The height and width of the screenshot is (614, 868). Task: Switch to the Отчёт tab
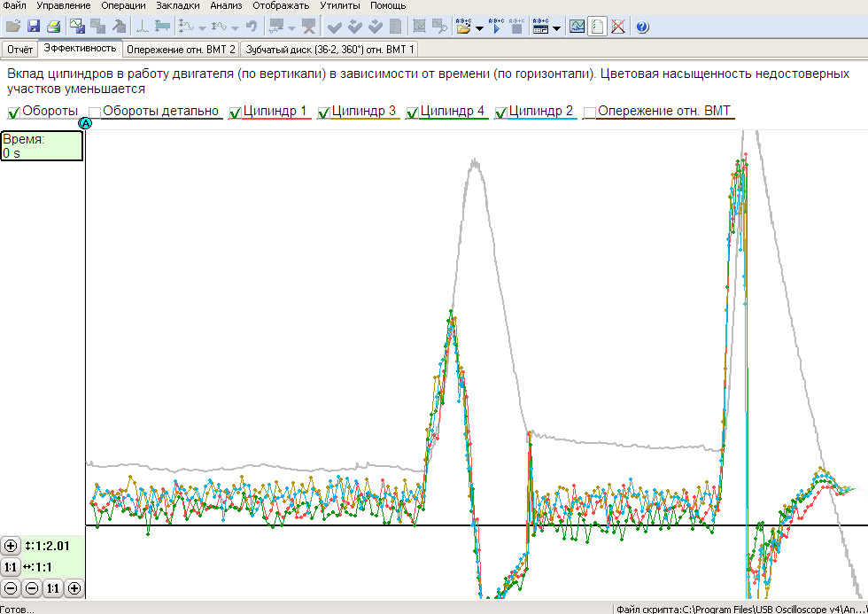[19, 49]
